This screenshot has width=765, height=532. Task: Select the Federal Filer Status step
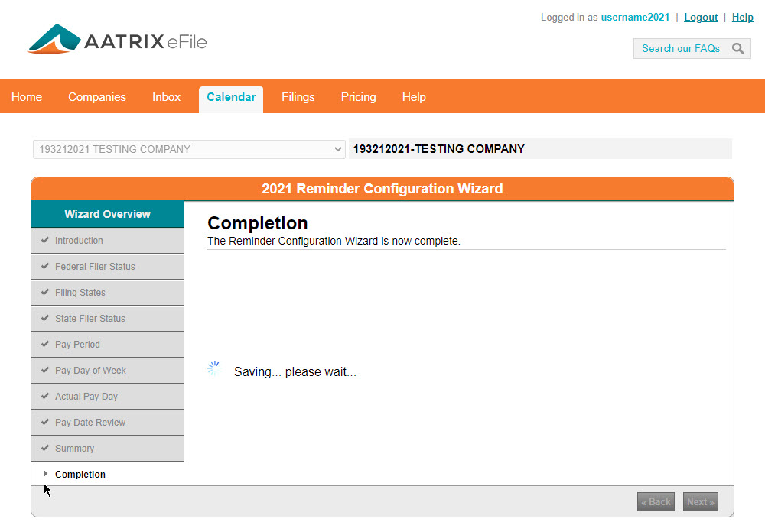[95, 267]
